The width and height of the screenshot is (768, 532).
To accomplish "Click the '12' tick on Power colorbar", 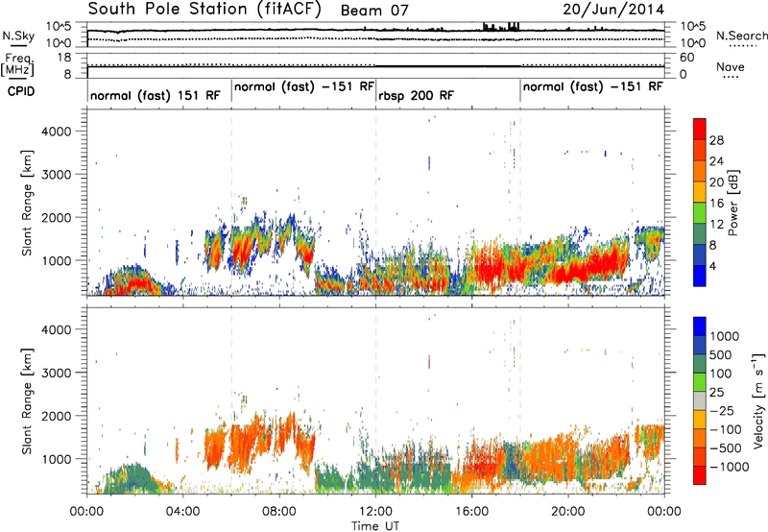I will pos(716,225).
